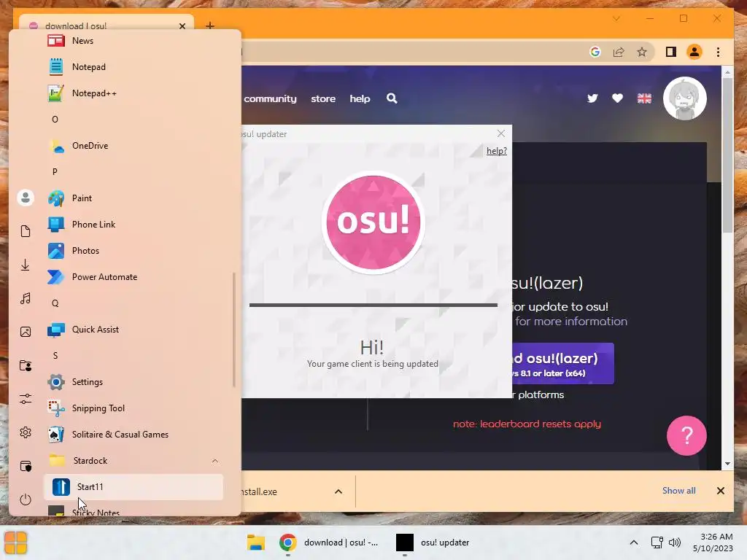Image resolution: width=747 pixels, height=560 pixels.
Task: Open Solitaire & Casual Games
Action: [x=134, y=435]
